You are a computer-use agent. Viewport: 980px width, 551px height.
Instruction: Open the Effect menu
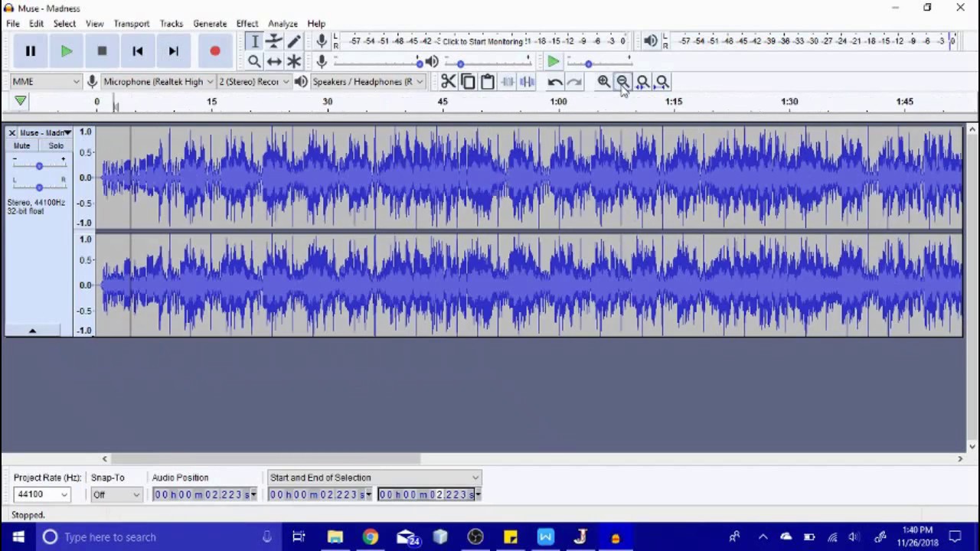247,24
